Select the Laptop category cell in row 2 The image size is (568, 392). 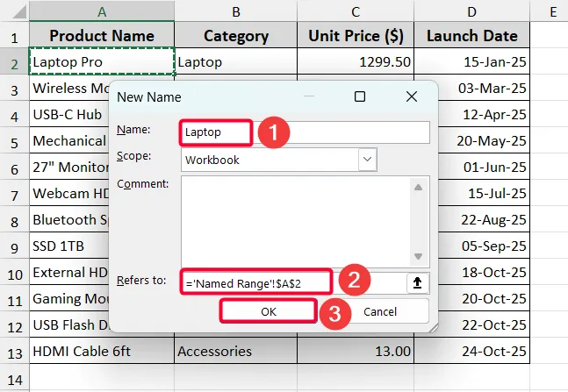[236, 61]
